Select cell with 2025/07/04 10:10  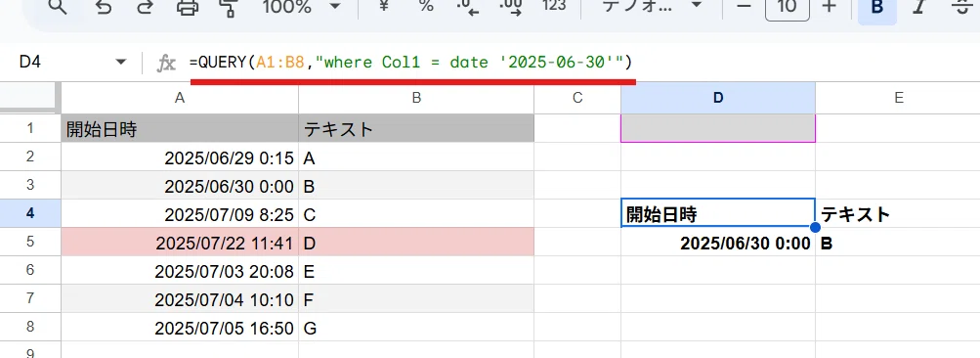[x=180, y=298]
